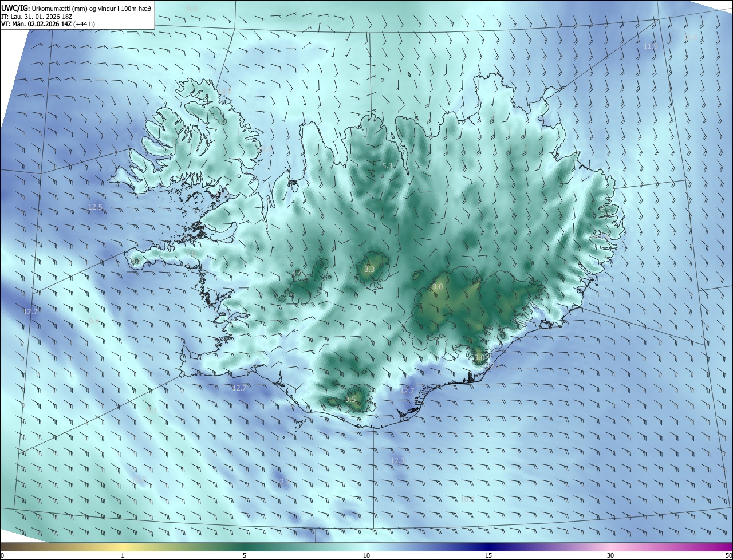Viewport: 733px width, 560px height.
Task: Click the 'IT: Lau. 31. 01. 2026 18Z' line
Action: pyautogui.click(x=37, y=17)
